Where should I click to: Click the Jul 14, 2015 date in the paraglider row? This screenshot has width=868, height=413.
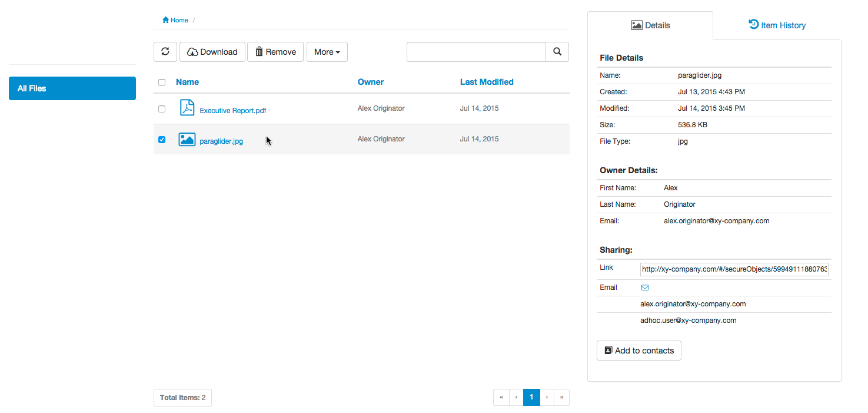click(479, 139)
